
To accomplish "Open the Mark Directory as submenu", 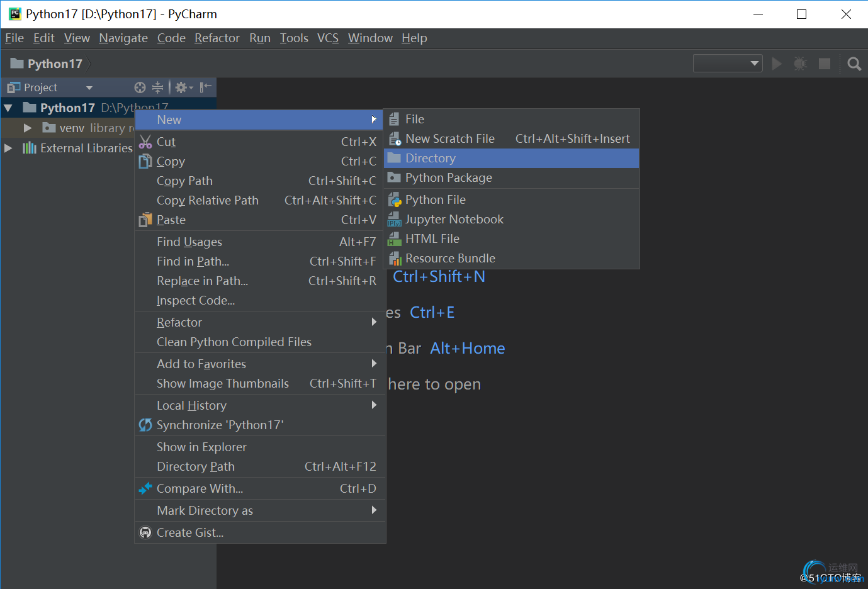I will 205,511.
